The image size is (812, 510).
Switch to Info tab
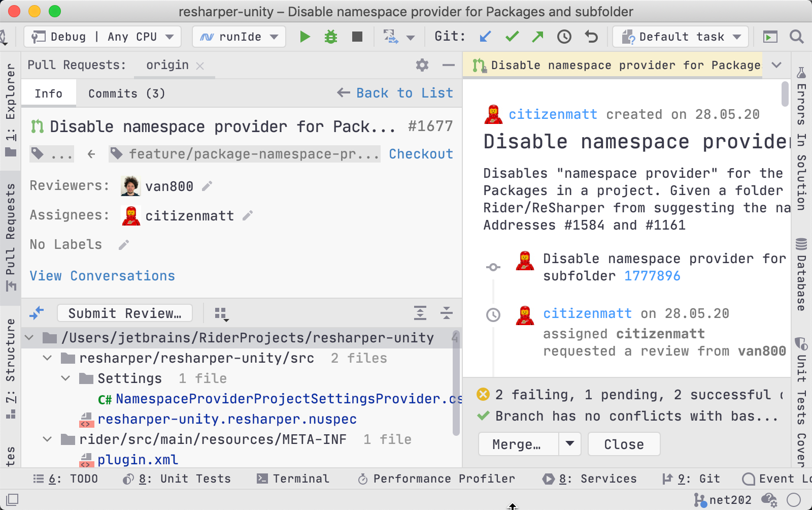[49, 93]
